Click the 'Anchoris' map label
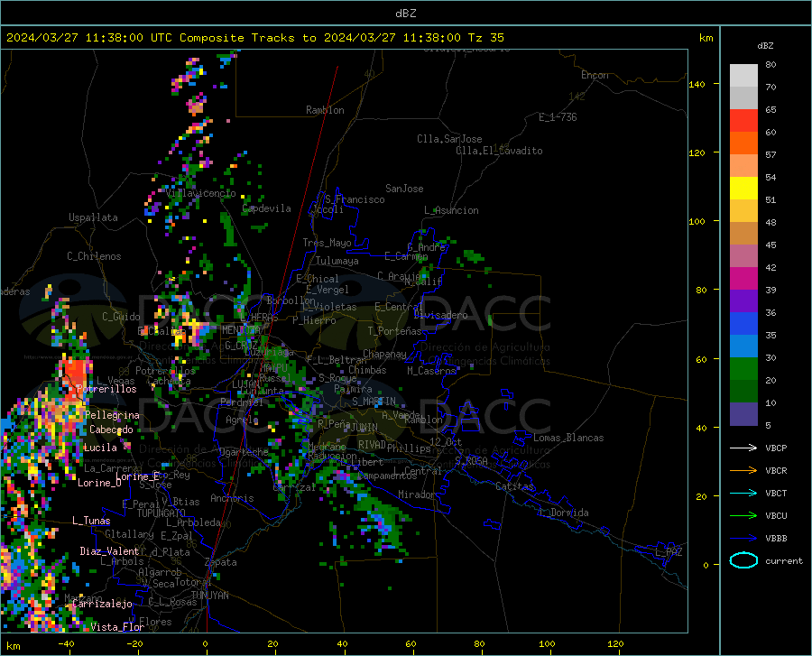The image size is (812, 656). 232,498
